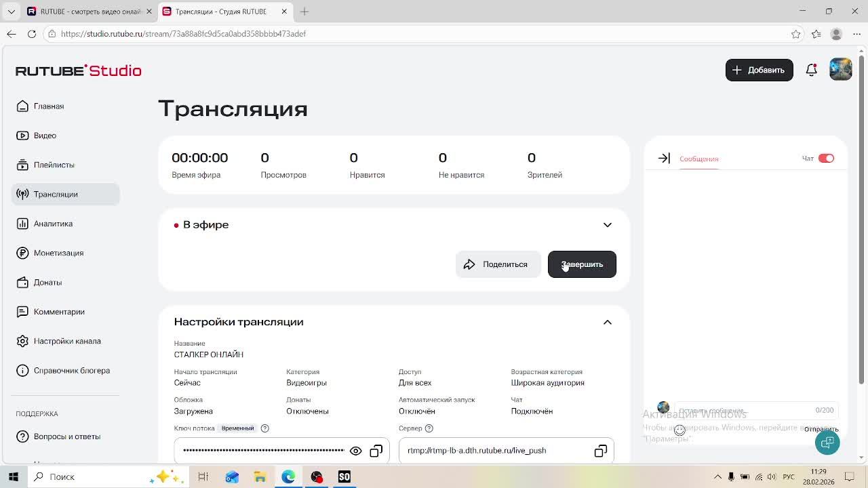
Task: Open the user avatar in header
Action: click(841, 69)
